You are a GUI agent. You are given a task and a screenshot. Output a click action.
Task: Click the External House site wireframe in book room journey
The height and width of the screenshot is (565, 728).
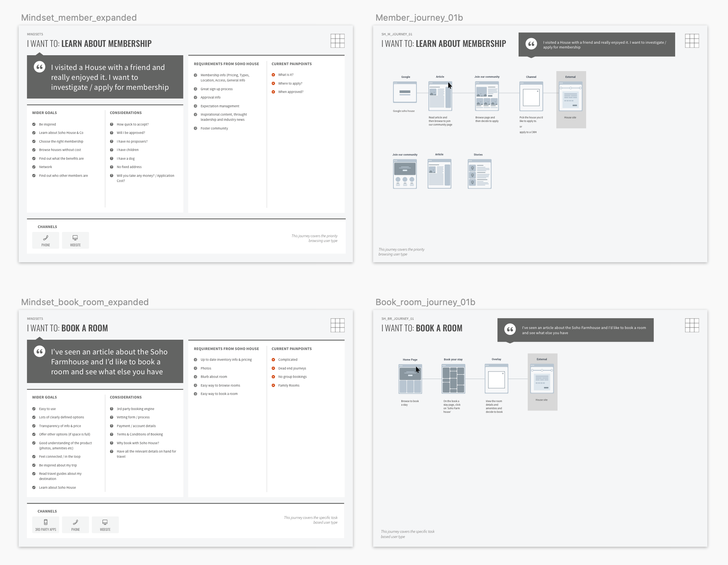[542, 379]
